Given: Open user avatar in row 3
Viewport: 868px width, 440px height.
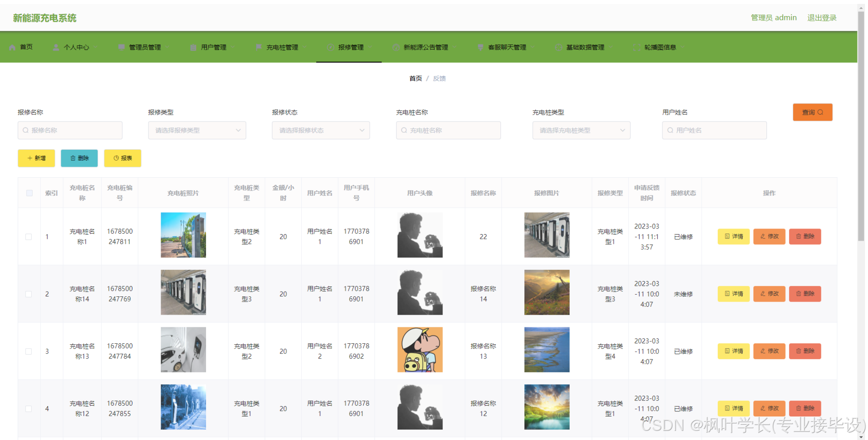Looking at the screenshot, I should [420, 350].
